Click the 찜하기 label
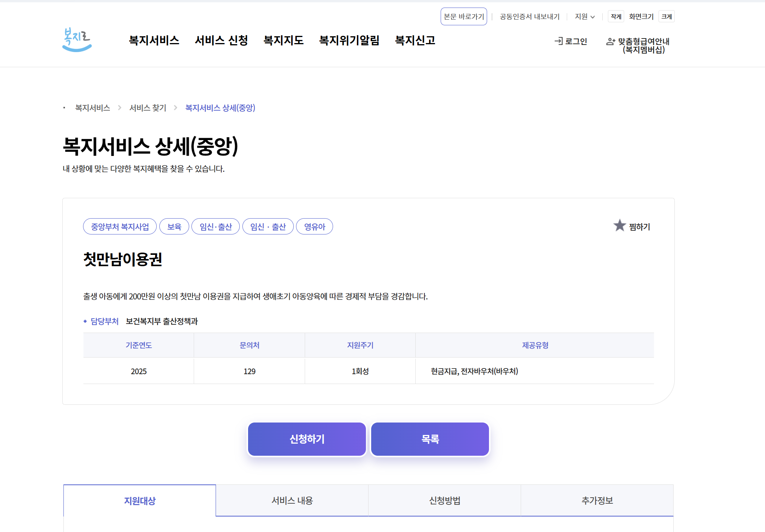The width and height of the screenshot is (765, 532). [640, 227]
